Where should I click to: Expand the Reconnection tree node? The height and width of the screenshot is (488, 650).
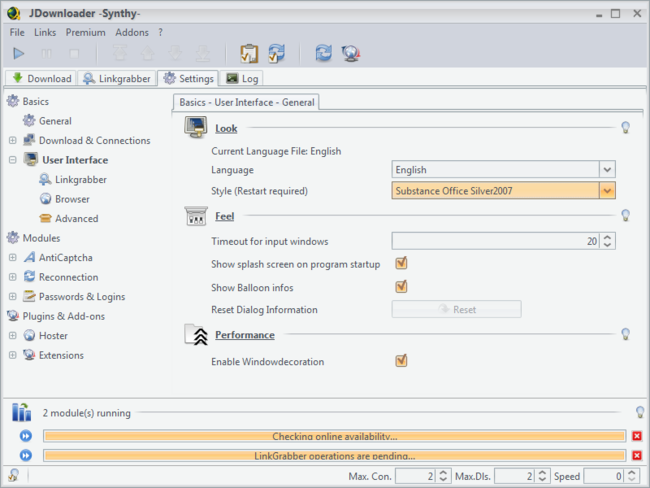[13, 277]
